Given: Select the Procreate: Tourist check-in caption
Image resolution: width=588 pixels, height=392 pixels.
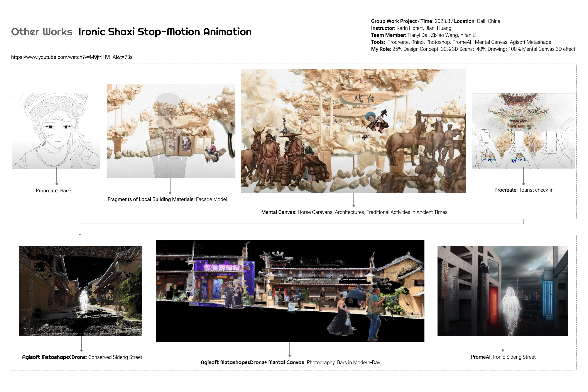Looking at the screenshot, I should pyautogui.click(x=524, y=190).
